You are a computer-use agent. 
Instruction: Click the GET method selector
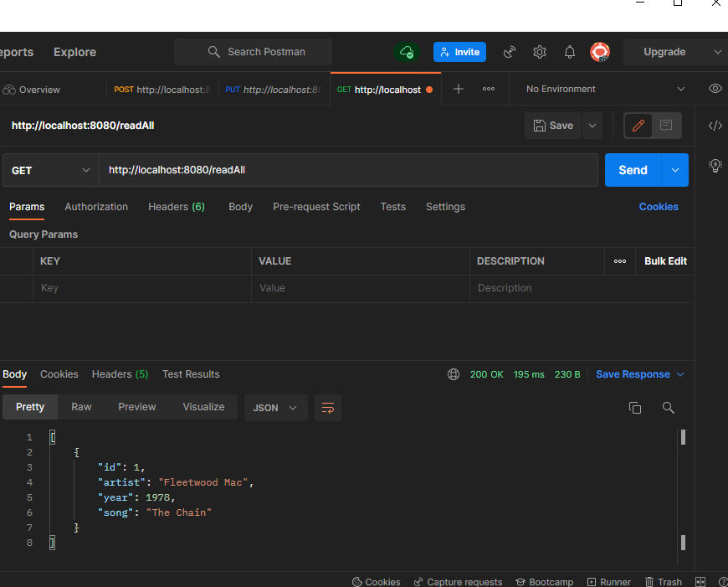pos(49,169)
